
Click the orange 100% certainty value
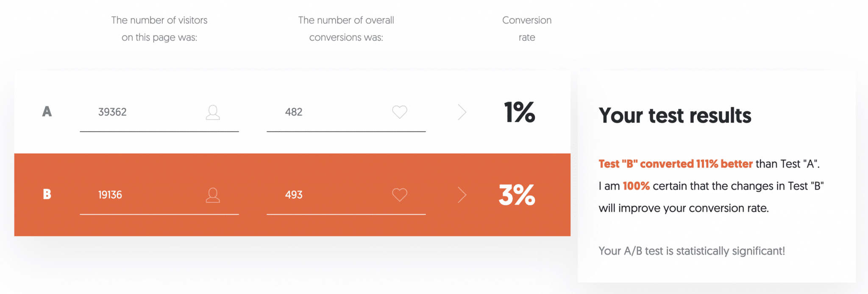click(636, 186)
